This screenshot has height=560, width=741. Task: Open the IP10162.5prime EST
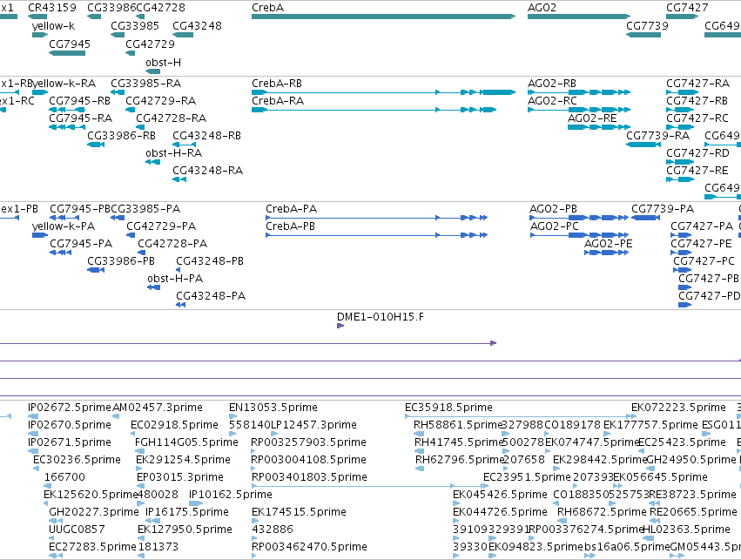click(x=195, y=503)
